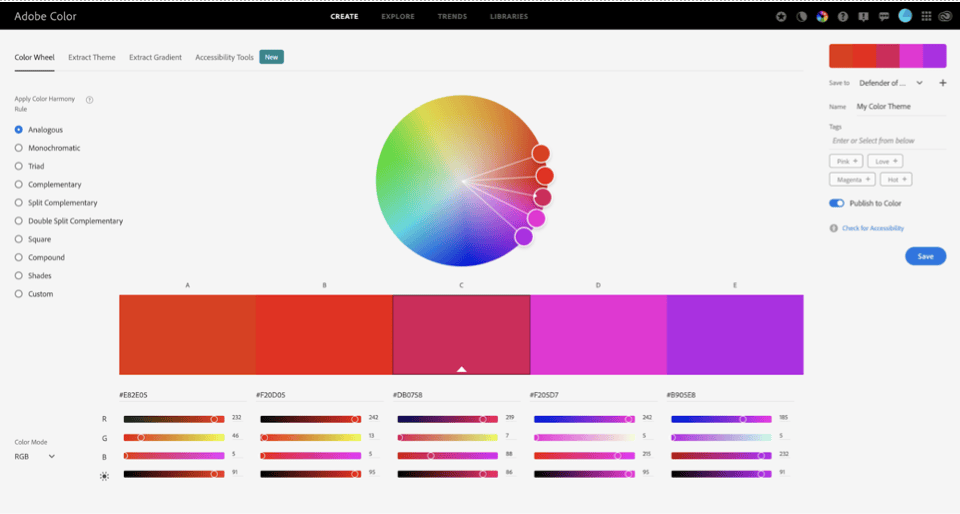960x514 pixels.
Task: Select the Complementary harmony rule
Action: [48, 185]
